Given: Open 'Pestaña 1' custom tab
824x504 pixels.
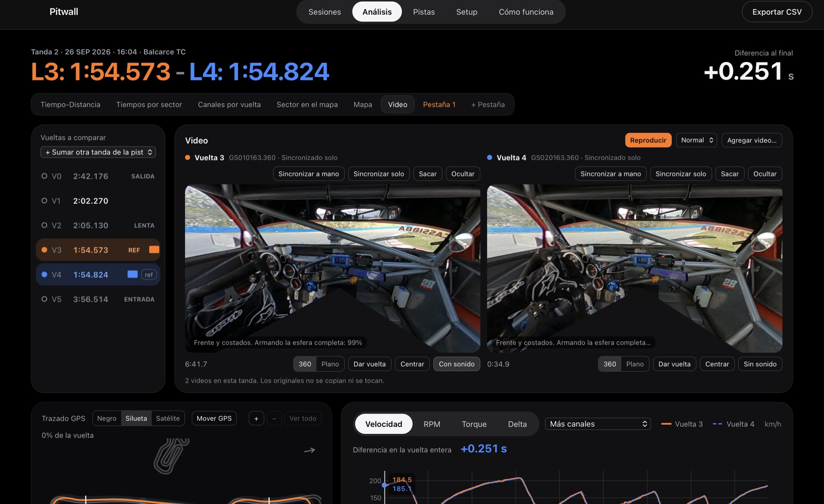Looking at the screenshot, I should coord(439,105).
